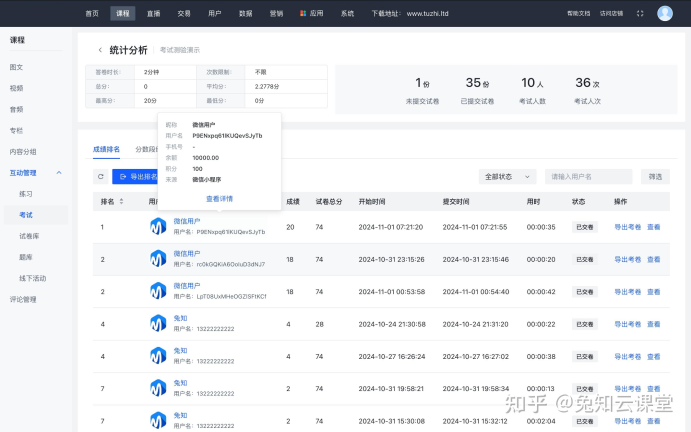Open the 数据 top menu
Viewport: 691px width, 432px height.
coord(245,14)
